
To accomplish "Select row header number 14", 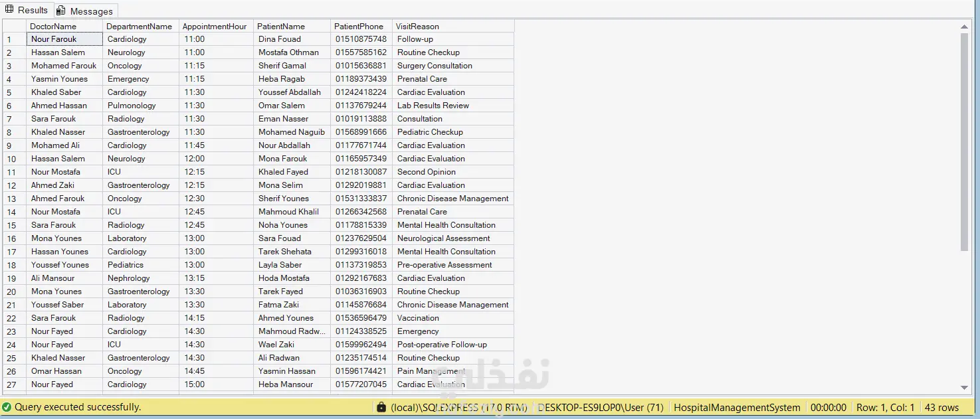I will click(14, 212).
